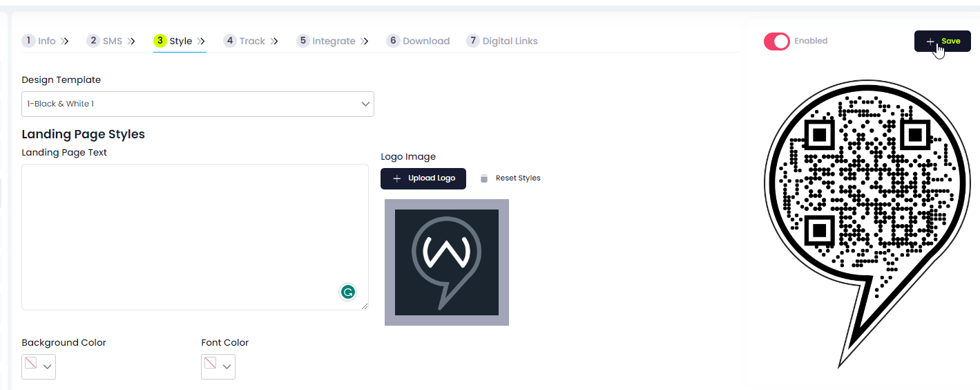Open the Background Color picker
The height and width of the screenshot is (390, 980).
click(39, 366)
